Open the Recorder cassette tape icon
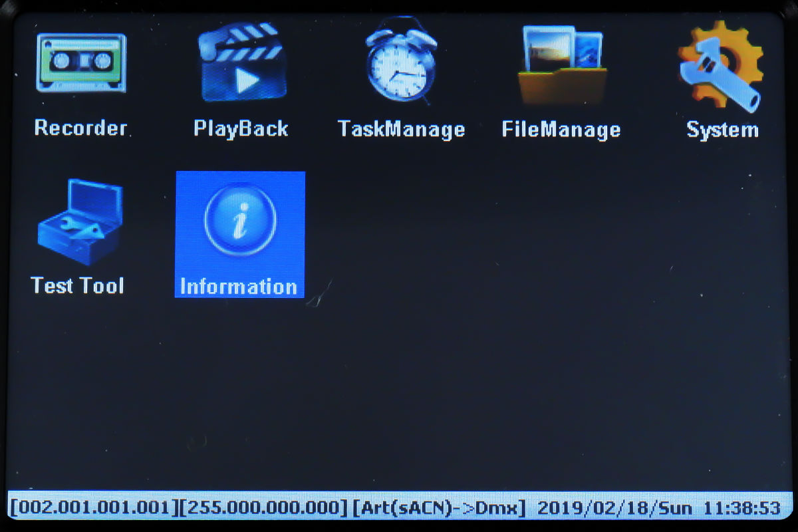This screenshot has width=798, height=532. pyautogui.click(x=80, y=63)
